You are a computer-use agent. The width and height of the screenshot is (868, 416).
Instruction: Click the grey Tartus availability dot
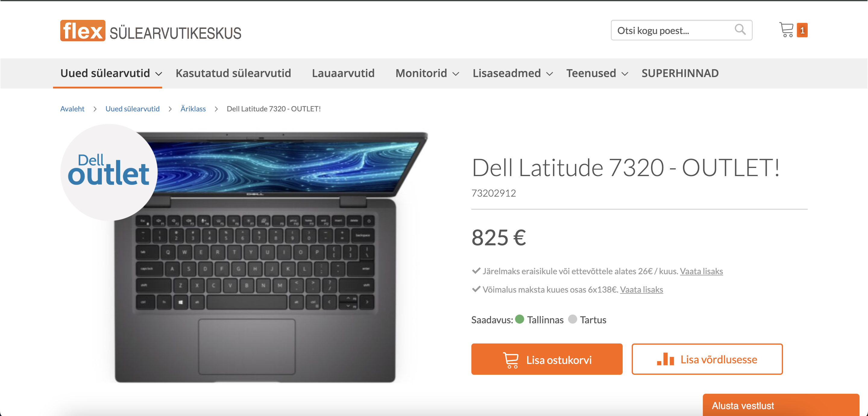click(572, 319)
